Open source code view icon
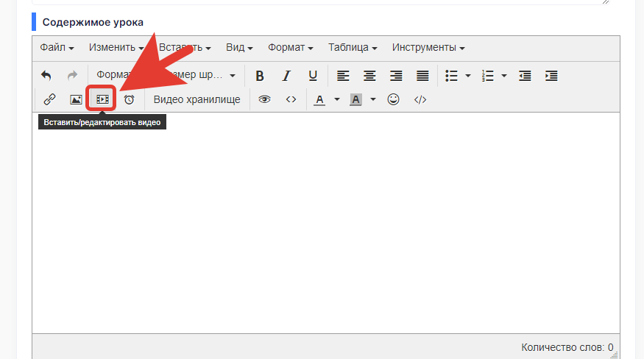The width and height of the screenshot is (644, 359). click(x=291, y=99)
